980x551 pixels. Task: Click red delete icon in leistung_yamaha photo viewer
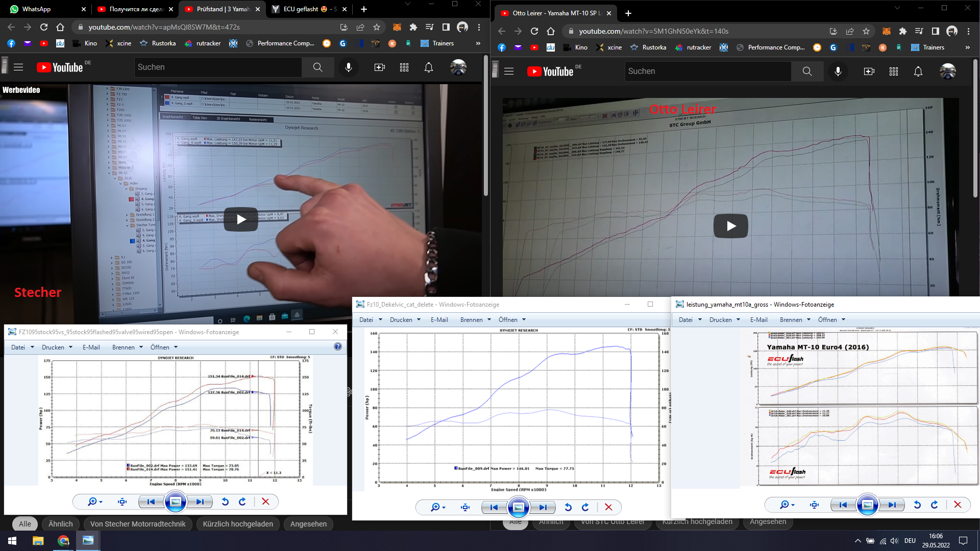pyautogui.click(x=958, y=505)
